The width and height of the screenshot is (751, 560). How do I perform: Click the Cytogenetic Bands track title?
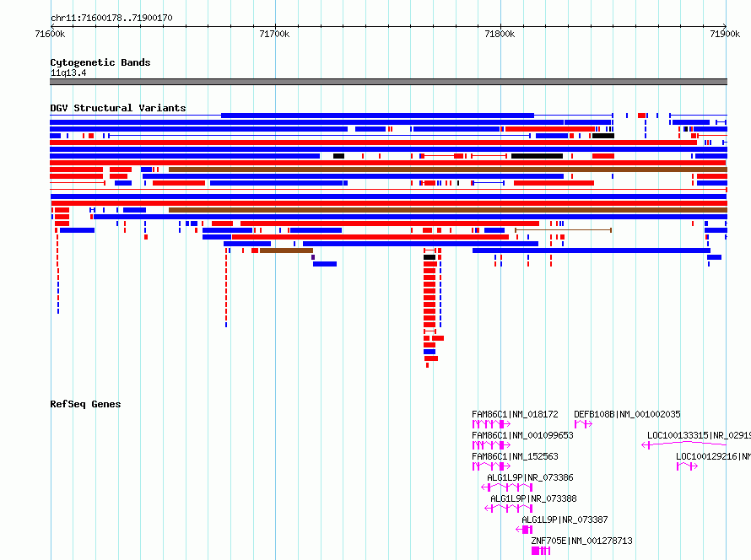100,62
